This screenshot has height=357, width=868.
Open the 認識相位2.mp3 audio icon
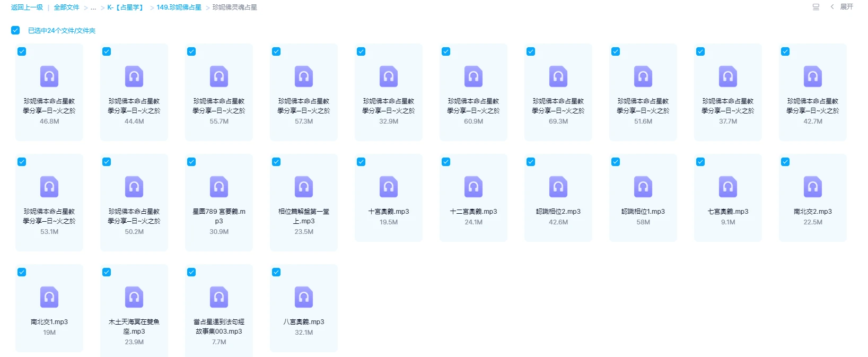(558, 187)
